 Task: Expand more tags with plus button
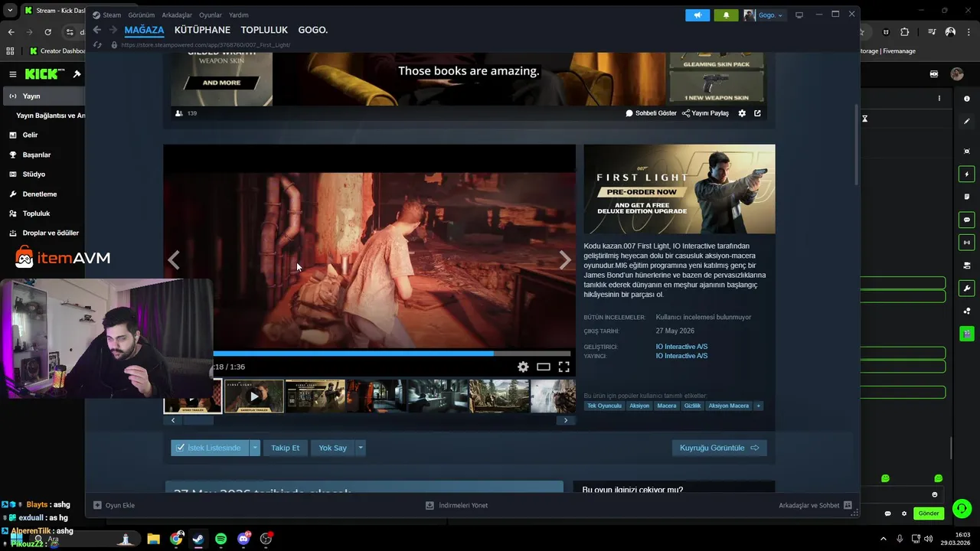click(758, 406)
